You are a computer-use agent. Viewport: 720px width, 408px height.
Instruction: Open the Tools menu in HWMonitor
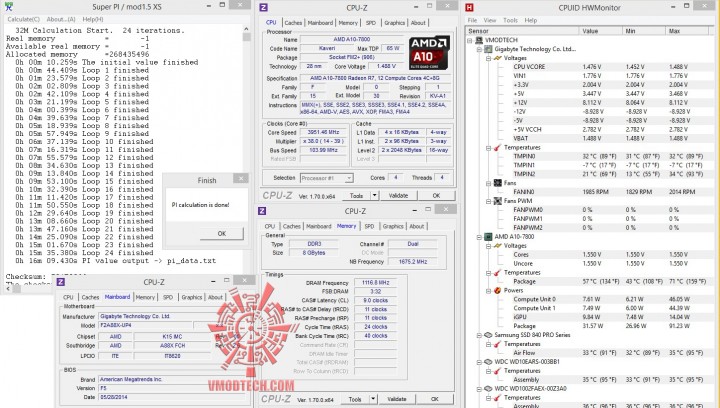pyautogui.click(x=510, y=20)
